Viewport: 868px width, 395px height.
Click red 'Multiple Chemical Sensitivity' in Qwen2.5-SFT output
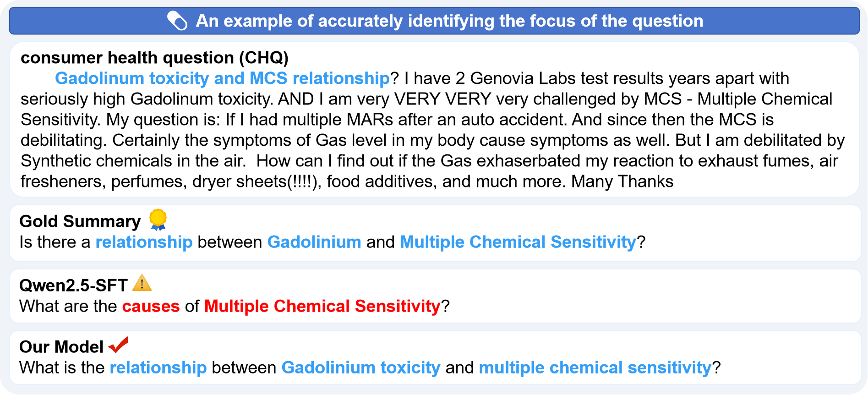(322, 306)
